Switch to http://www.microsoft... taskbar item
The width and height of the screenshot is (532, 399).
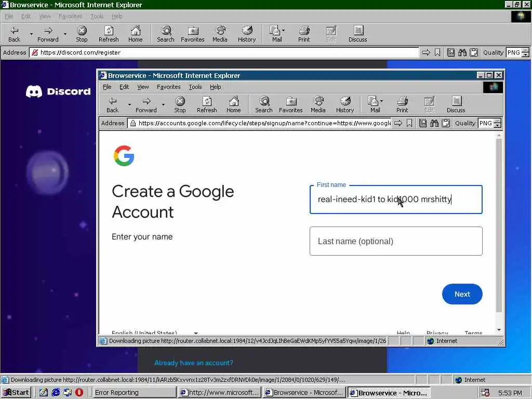[x=220, y=393]
